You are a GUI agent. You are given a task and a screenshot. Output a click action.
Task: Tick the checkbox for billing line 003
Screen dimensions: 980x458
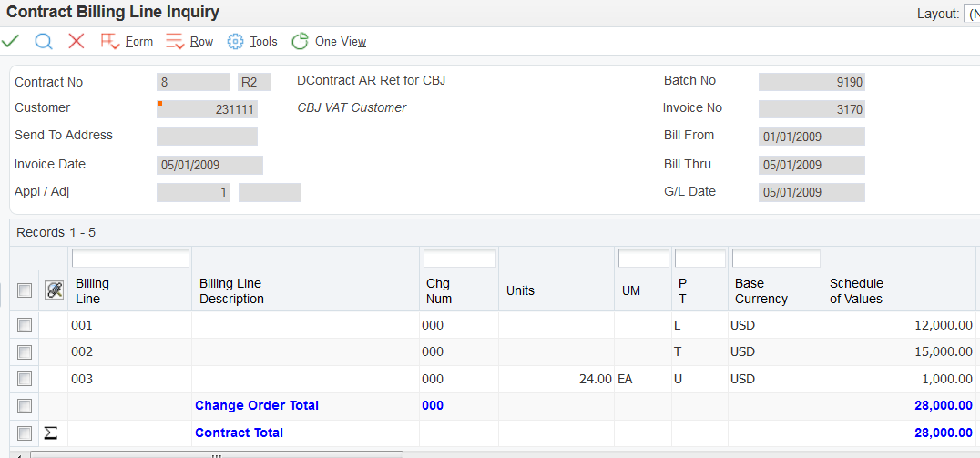tap(25, 379)
